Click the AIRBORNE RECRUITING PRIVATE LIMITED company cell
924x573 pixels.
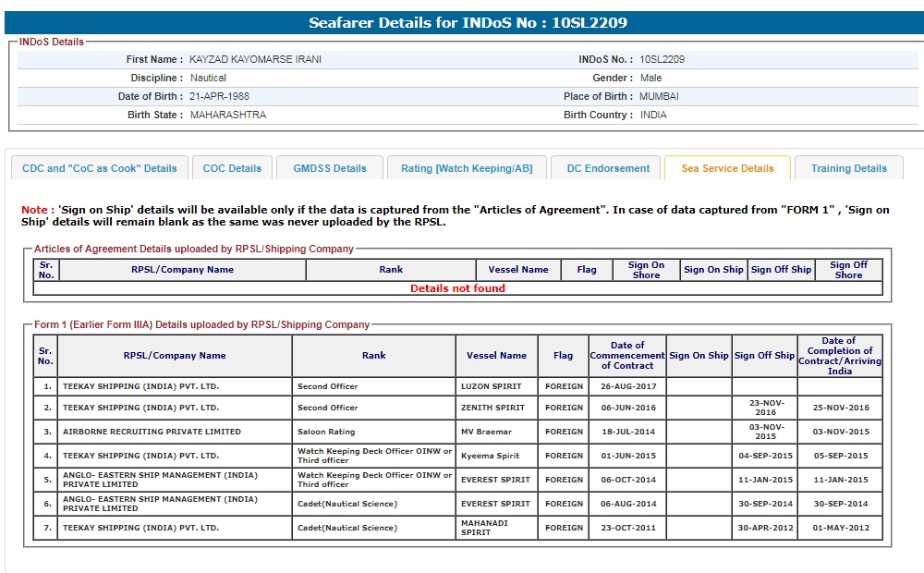coord(152,432)
